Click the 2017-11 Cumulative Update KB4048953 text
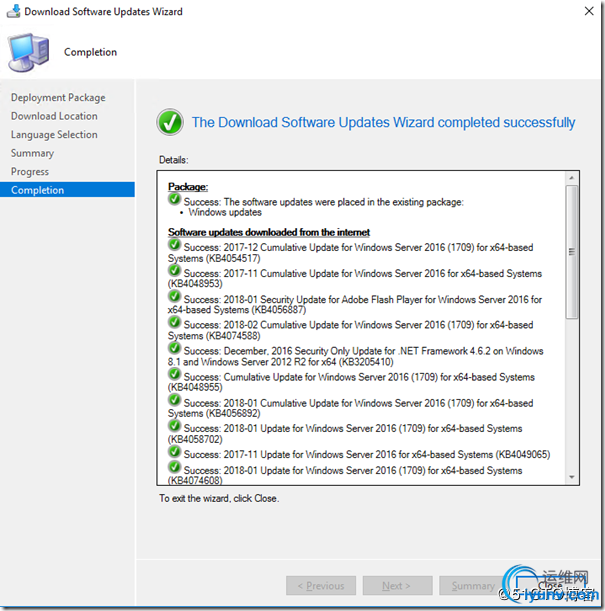This screenshot has width=605, height=611. 355,279
